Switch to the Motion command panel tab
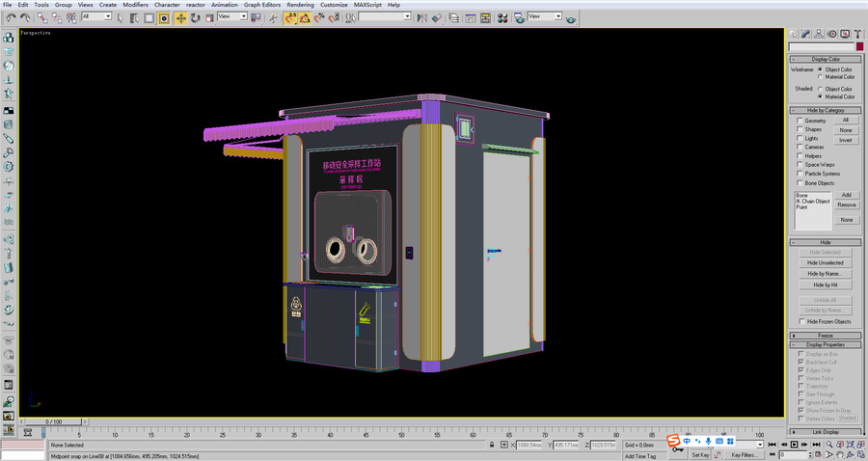Viewport: 868px width, 461px height. pyautogui.click(x=832, y=34)
